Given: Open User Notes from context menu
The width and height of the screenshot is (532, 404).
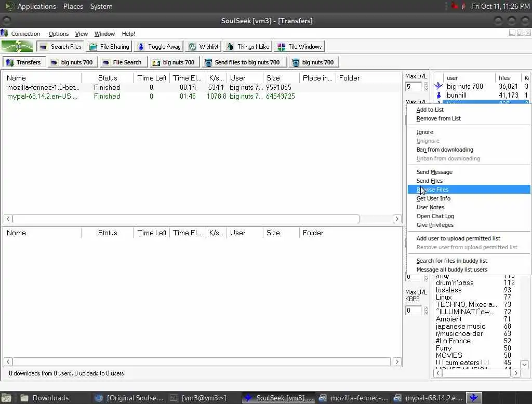Looking at the screenshot, I should click(469, 207).
